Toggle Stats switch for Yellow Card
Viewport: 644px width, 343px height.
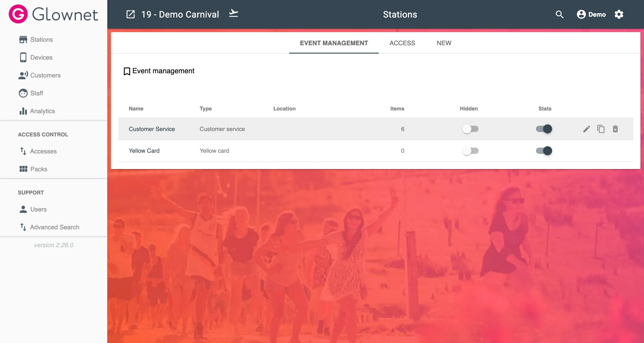tap(544, 151)
